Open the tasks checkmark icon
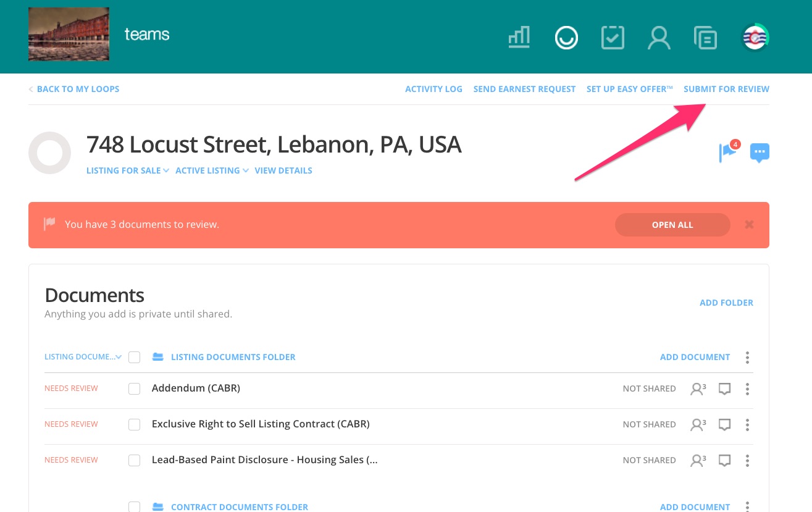This screenshot has height=512, width=812. point(613,38)
